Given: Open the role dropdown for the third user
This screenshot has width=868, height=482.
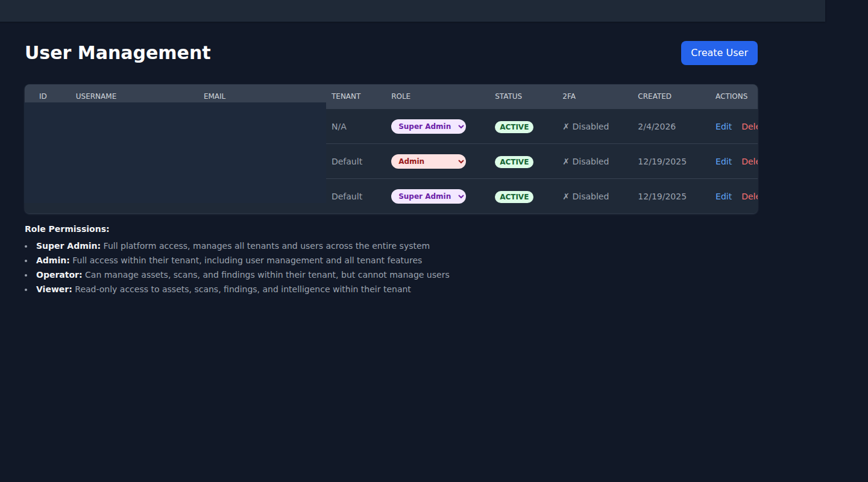Looking at the screenshot, I should [x=428, y=196].
